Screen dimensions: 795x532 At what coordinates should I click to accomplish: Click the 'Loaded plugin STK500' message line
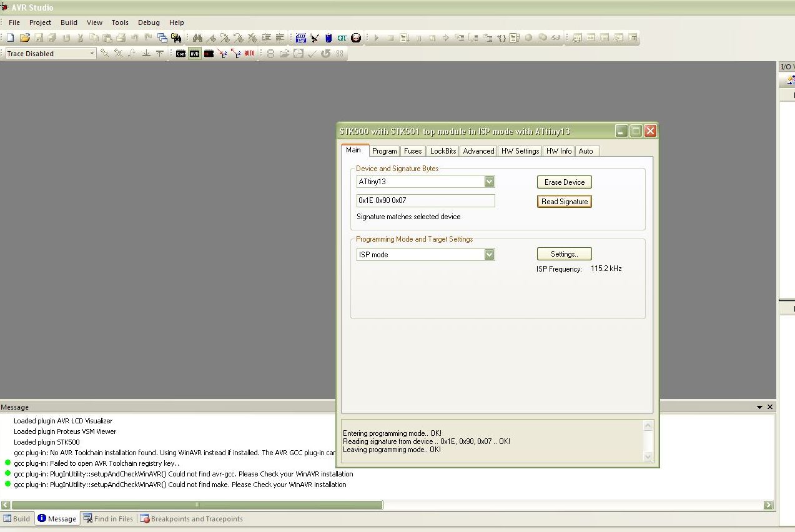(x=47, y=442)
